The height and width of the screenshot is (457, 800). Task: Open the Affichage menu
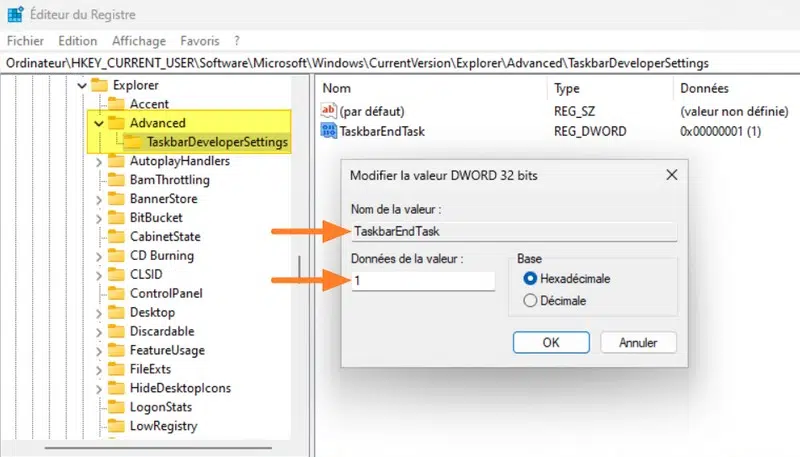(x=139, y=41)
